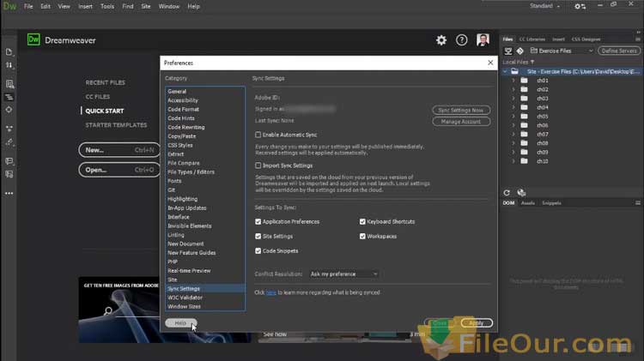Click the question mark help icon

[x=461, y=40]
